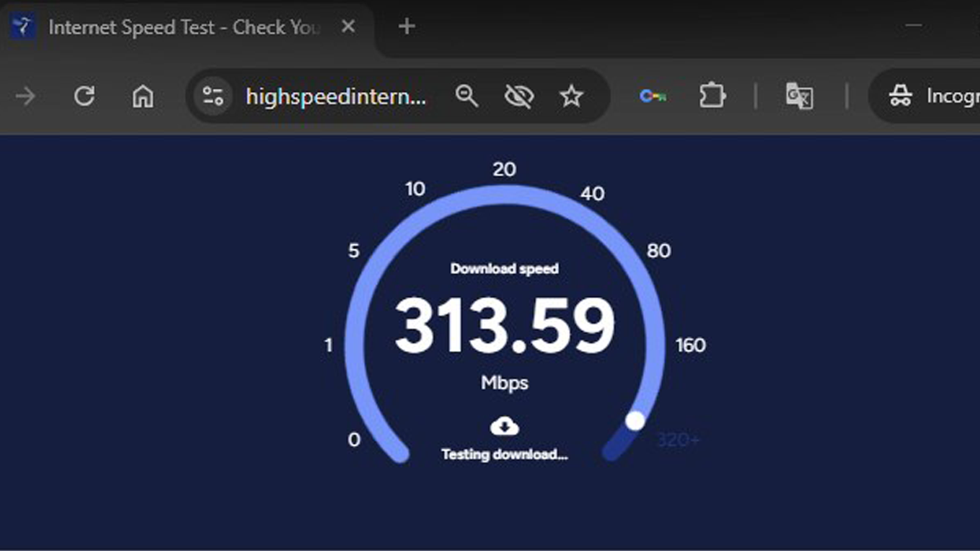Click the cloud download icon

(x=505, y=425)
